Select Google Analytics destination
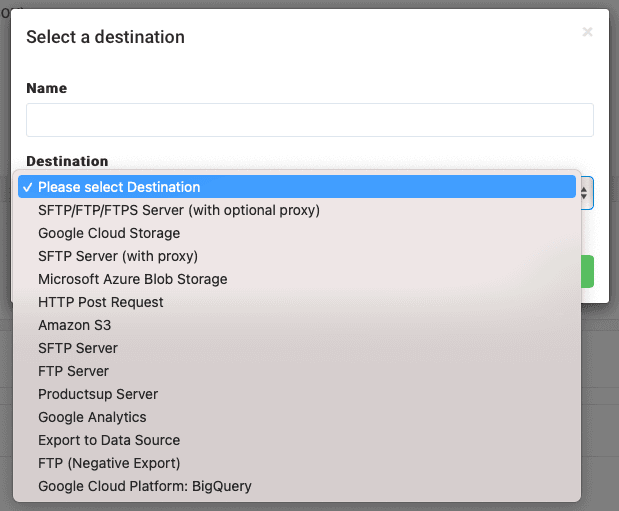Viewport: 619px width, 511px height. coord(92,417)
